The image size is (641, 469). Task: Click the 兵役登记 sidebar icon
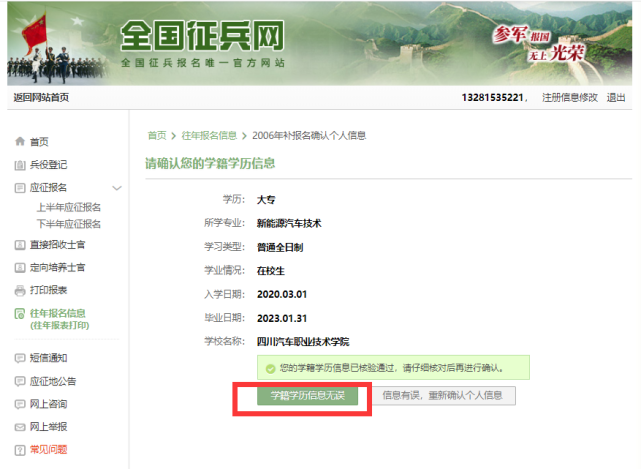(x=20, y=165)
